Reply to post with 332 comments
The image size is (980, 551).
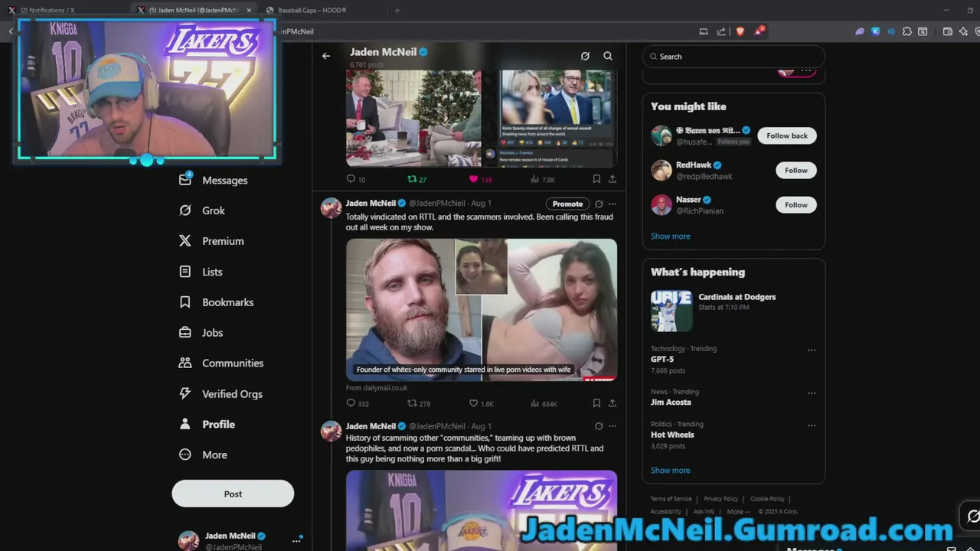point(358,403)
